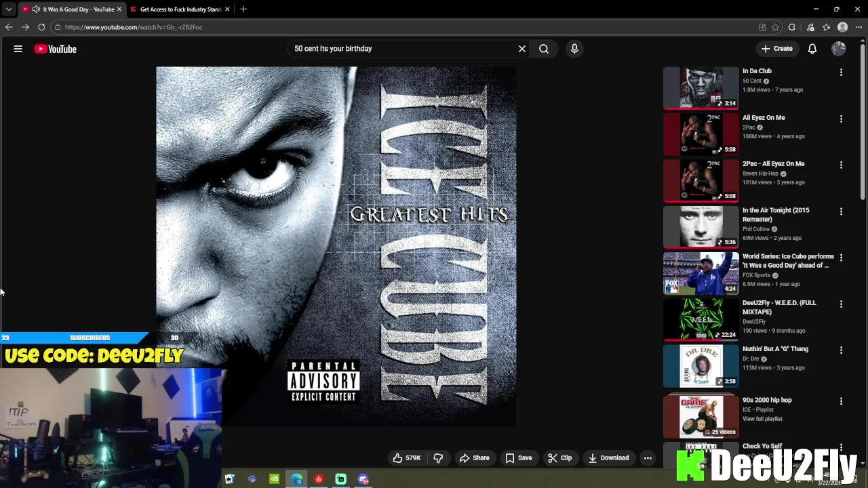Open more actions ellipsis below the video

point(648,458)
